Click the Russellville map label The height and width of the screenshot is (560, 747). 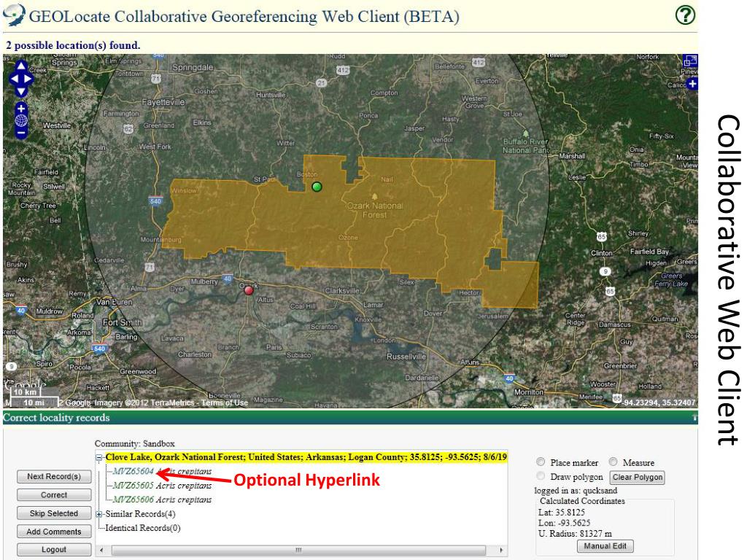click(x=406, y=357)
